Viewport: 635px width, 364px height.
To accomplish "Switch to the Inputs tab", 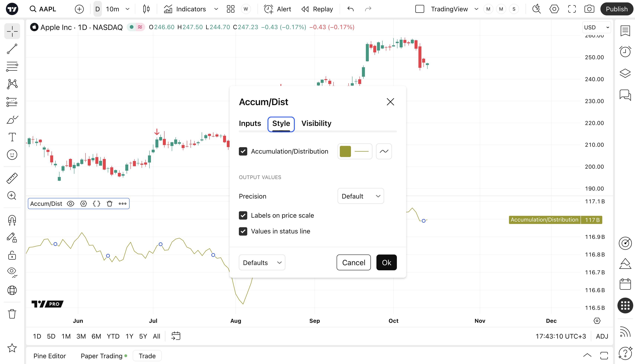I will click(x=250, y=123).
